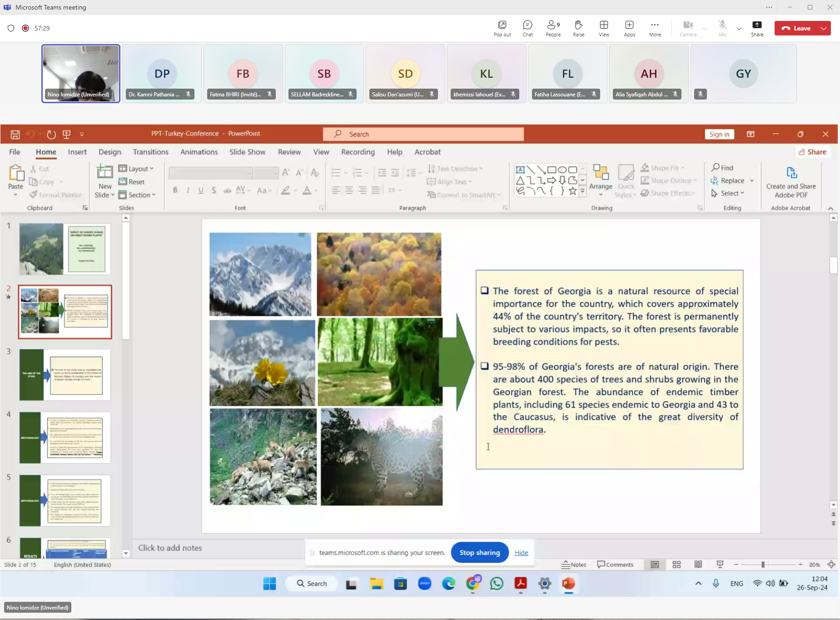The height and width of the screenshot is (620, 840).
Task: Raise your hand in the meeting
Action: coord(578,28)
